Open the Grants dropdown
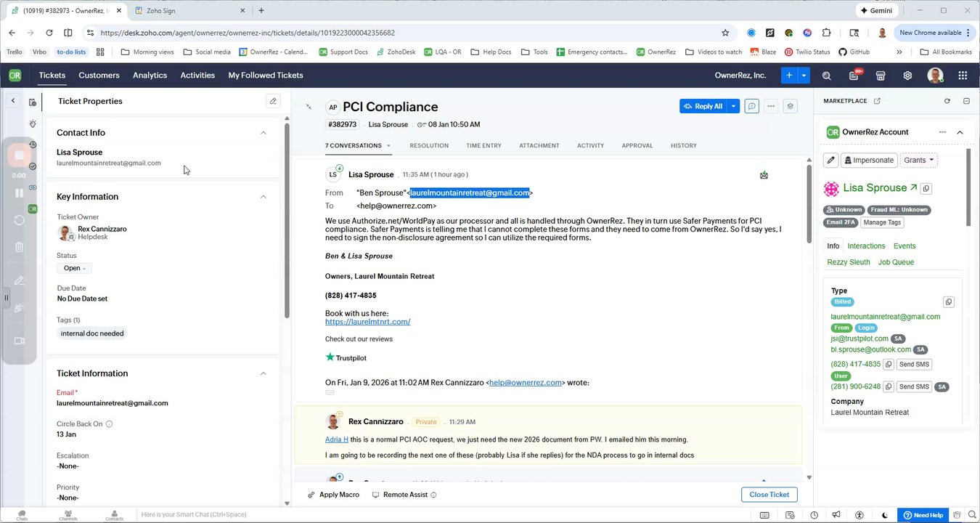The width and height of the screenshot is (980, 523). [x=919, y=160]
